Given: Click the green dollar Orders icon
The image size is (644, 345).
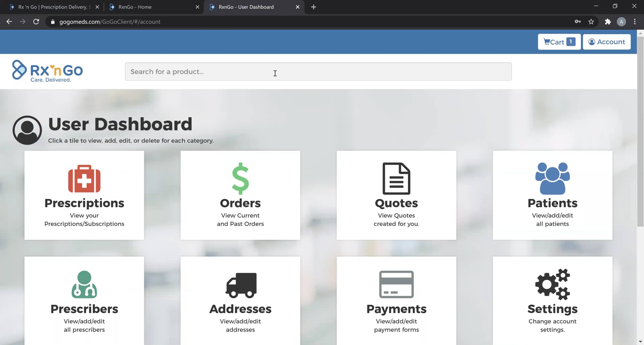Looking at the screenshot, I should 240,179.
